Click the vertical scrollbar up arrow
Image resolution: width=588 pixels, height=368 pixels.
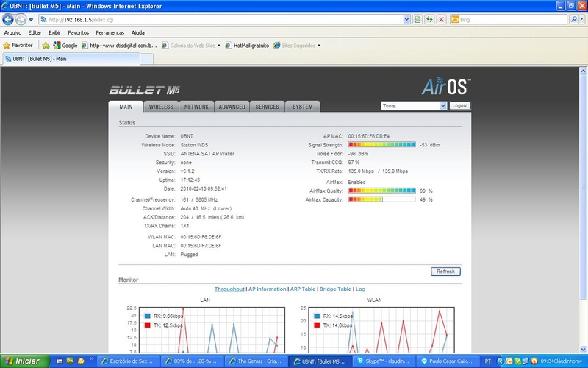(x=583, y=71)
